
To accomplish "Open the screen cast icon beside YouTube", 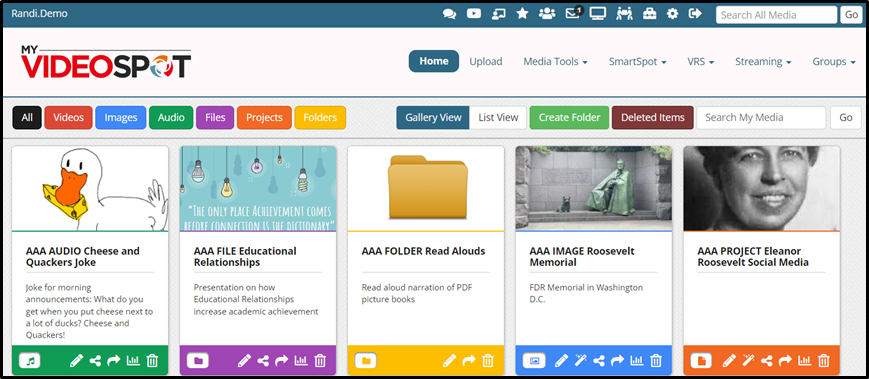I will click(x=498, y=14).
